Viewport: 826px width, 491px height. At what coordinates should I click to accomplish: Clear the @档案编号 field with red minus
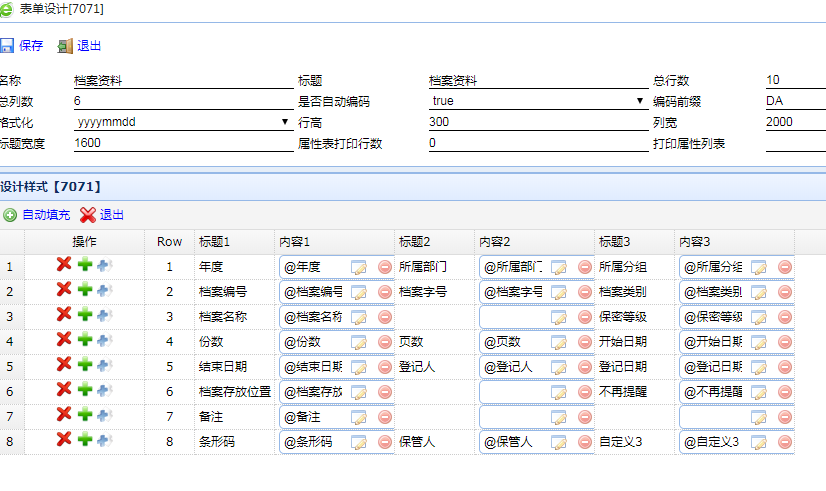385,292
